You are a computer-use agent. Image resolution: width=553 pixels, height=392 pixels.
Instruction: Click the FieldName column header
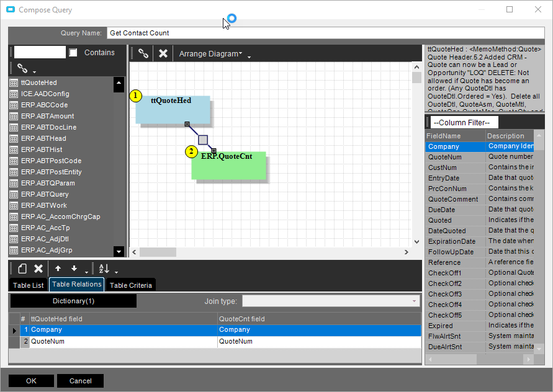pyautogui.click(x=455, y=136)
